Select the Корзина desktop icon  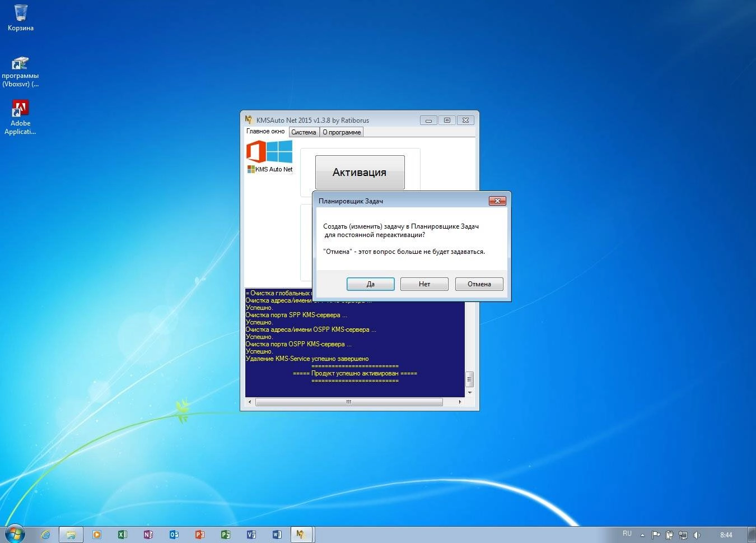tap(21, 18)
